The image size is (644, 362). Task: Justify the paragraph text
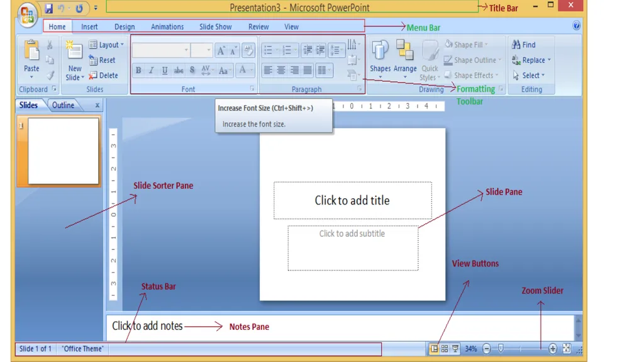pyautogui.click(x=308, y=71)
